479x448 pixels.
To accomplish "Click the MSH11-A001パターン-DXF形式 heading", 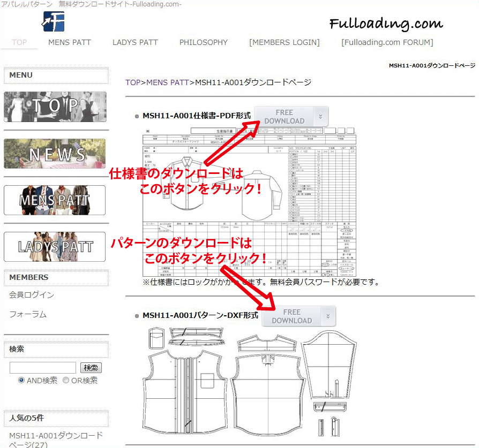I will 200,315.
